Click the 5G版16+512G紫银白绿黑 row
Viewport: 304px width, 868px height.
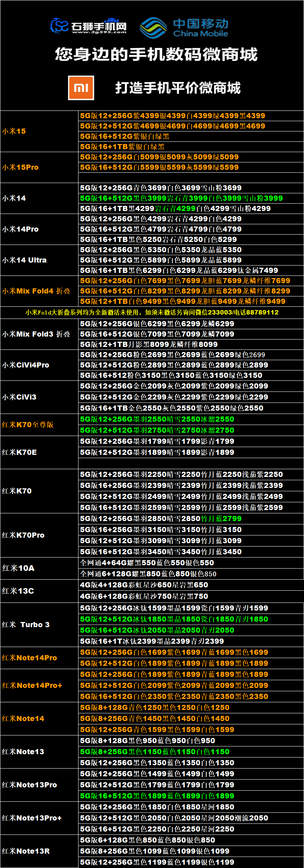(x=191, y=136)
